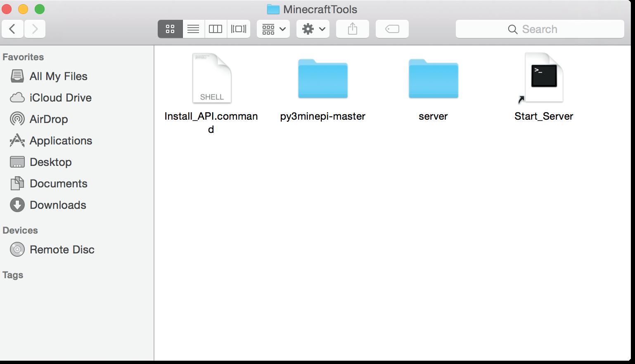The height and width of the screenshot is (364, 635).
Task: Switch to list view
Action: tap(193, 29)
